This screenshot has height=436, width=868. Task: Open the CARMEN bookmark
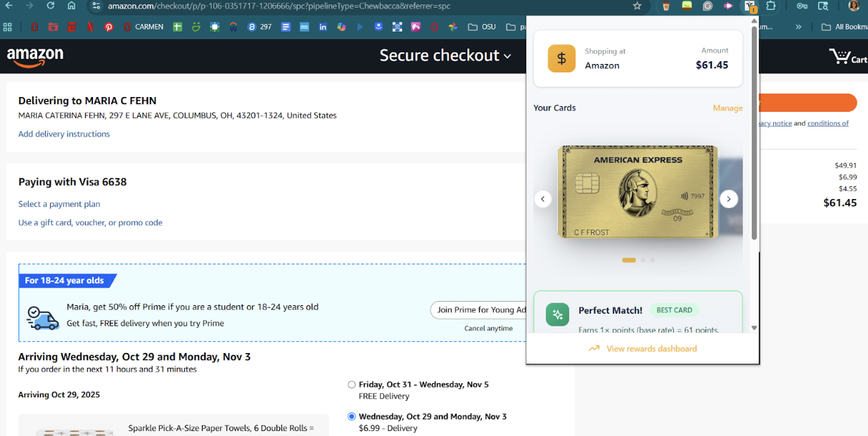(143, 27)
